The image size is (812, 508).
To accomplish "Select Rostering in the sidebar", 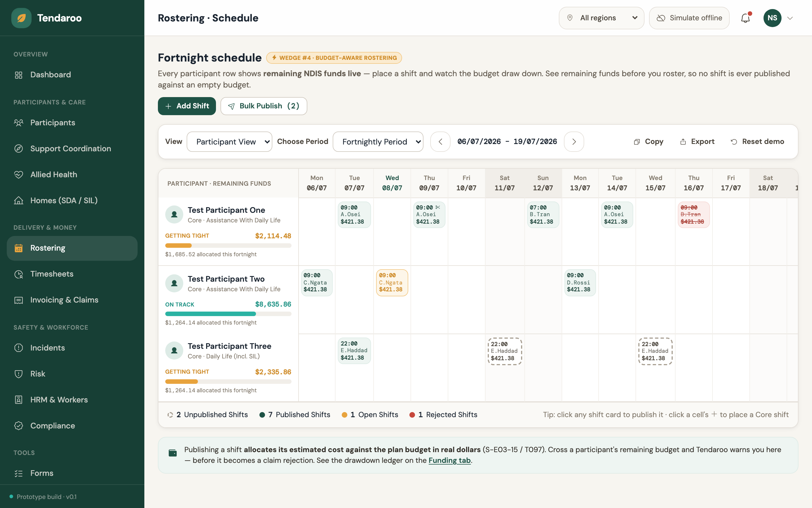I will 72,248.
